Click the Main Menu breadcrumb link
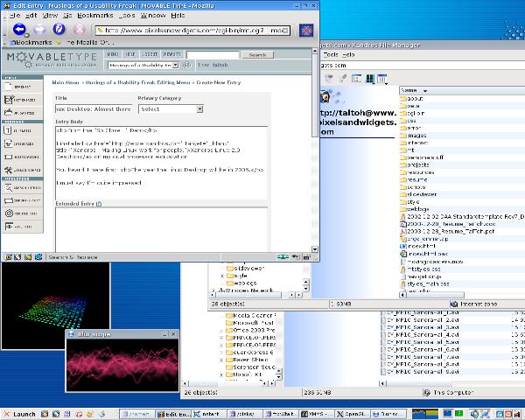525x420 pixels. pyautogui.click(x=66, y=82)
